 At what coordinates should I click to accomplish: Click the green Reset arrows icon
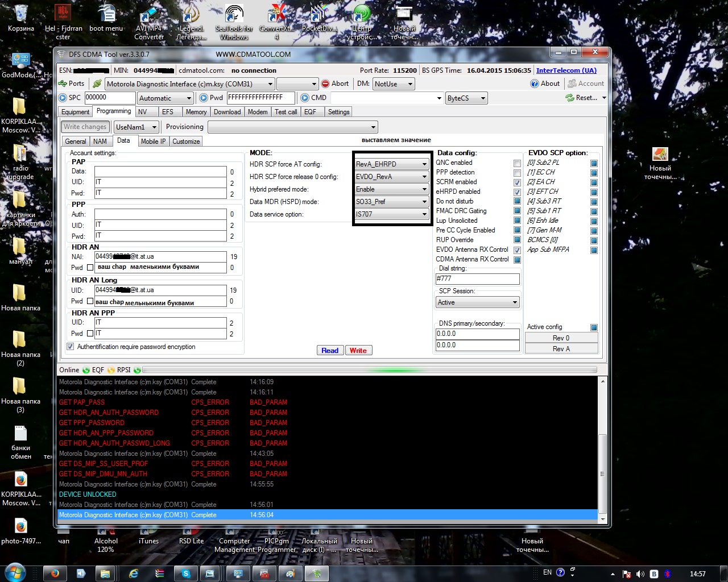[570, 98]
